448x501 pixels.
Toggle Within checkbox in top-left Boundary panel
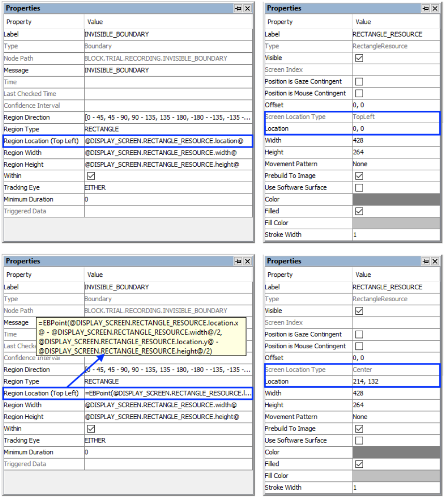pos(91,176)
